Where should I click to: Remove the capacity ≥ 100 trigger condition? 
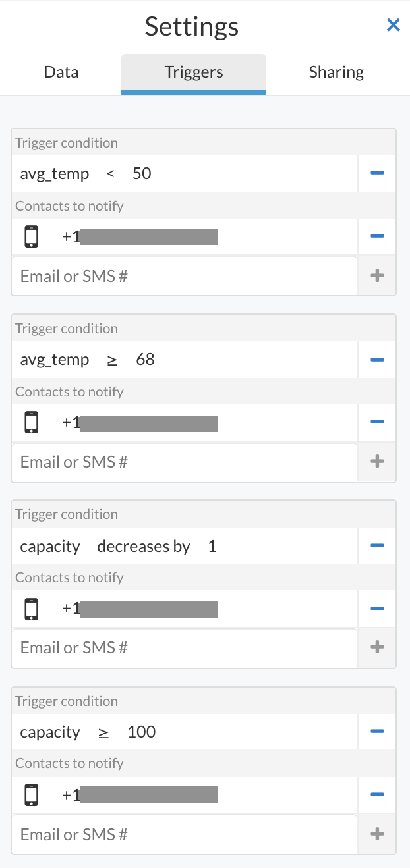tap(376, 731)
